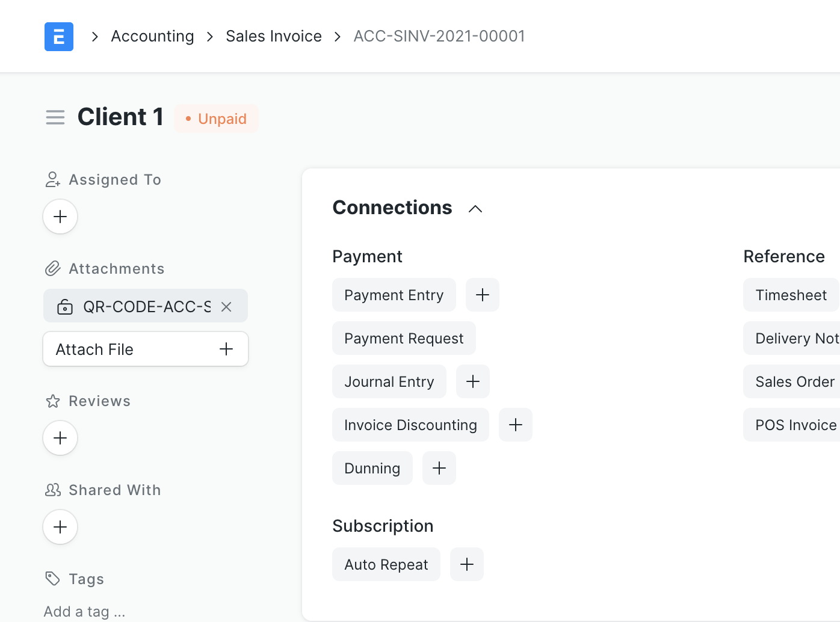
Task: Add new Auto Repeat with the plus icon
Action: point(467,564)
